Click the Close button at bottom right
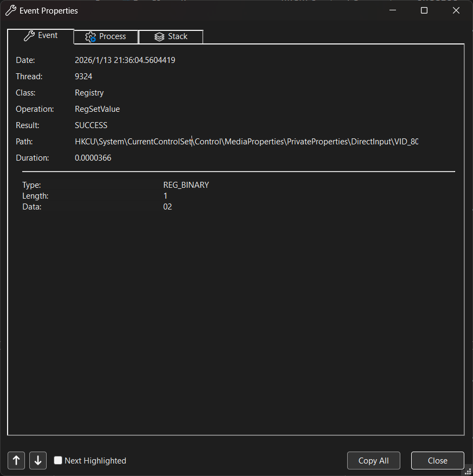This screenshot has height=476, width=473. [437, 460]
